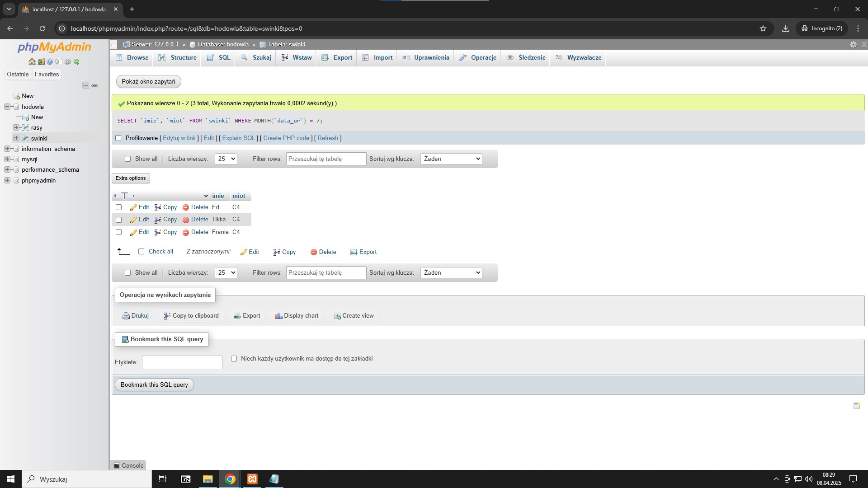Select the checkbox for the Frania row
Screen dimensions: 868x488
119,232
